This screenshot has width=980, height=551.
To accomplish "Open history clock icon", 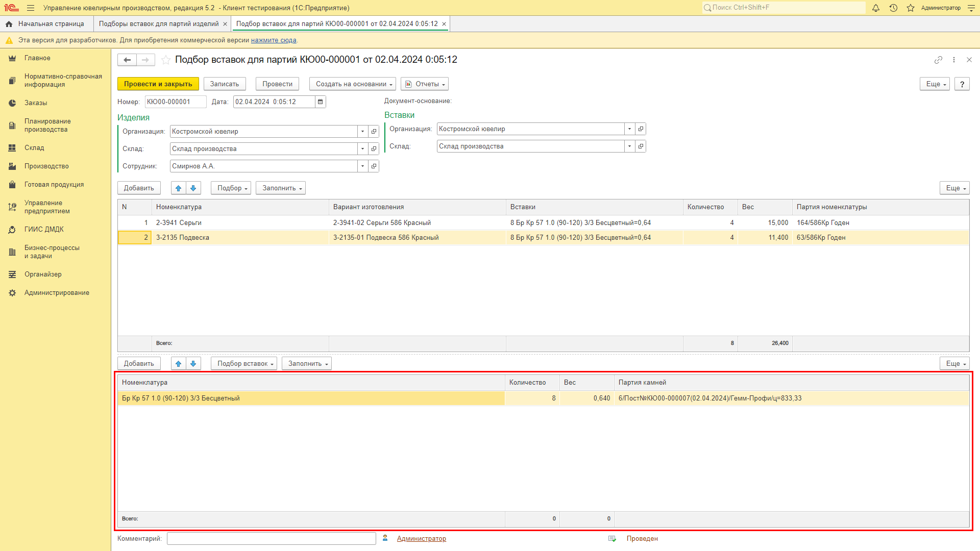I will 893,8.
